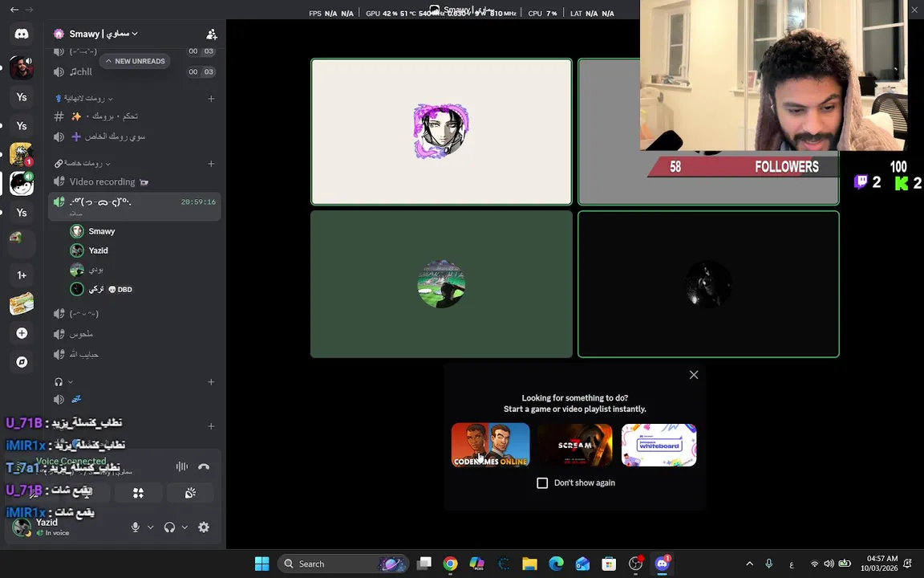Add channel to رومات خاصة category
The height and width of the screenshot is (578, 924).
coord(211,164)
